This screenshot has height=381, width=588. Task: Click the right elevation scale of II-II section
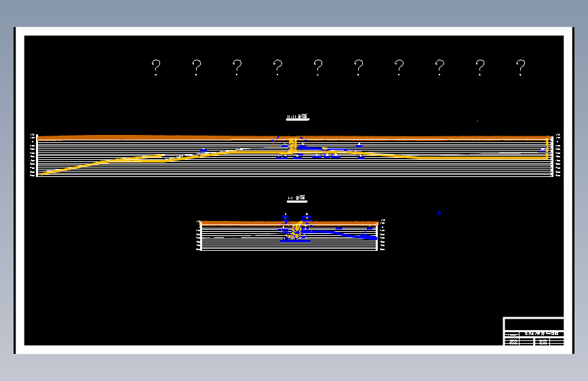pos(557,155)
